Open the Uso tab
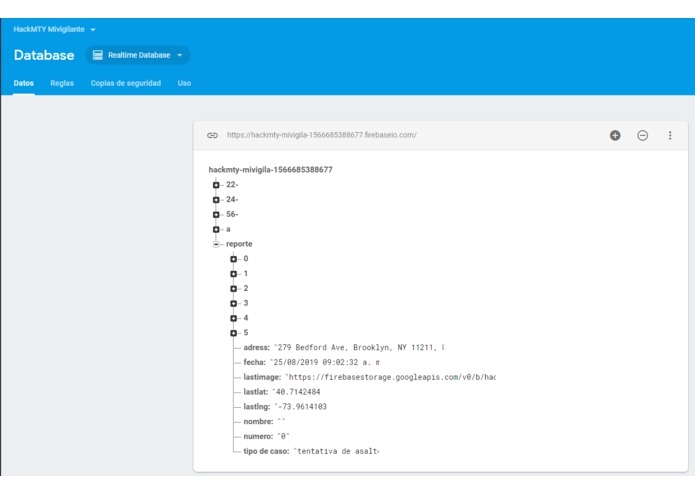The width and height of the screenshot is (695, 494). tap(184, 83)
